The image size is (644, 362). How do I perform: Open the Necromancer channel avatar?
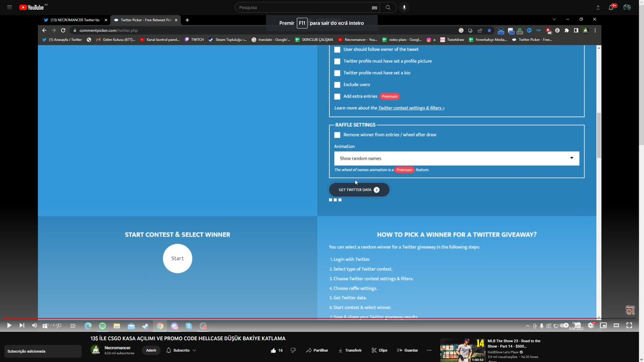click(96, 350)
